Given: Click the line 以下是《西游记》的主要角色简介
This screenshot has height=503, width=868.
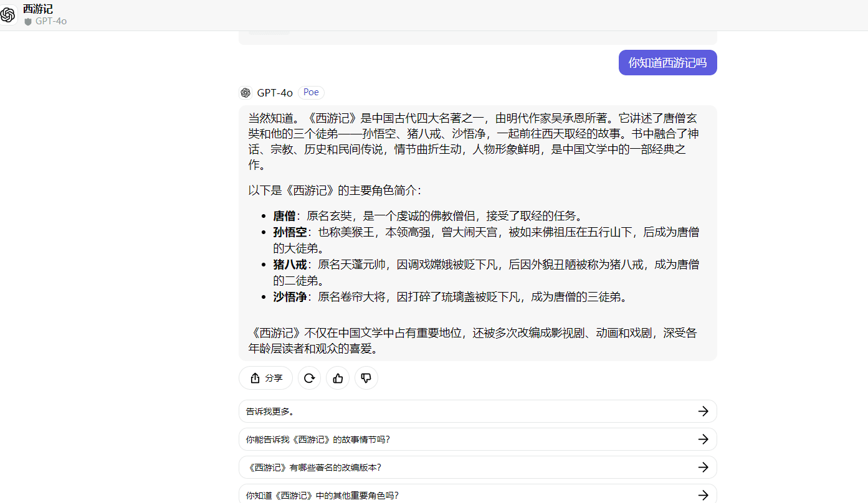Looking at the screenshot, I should [335, 190].
